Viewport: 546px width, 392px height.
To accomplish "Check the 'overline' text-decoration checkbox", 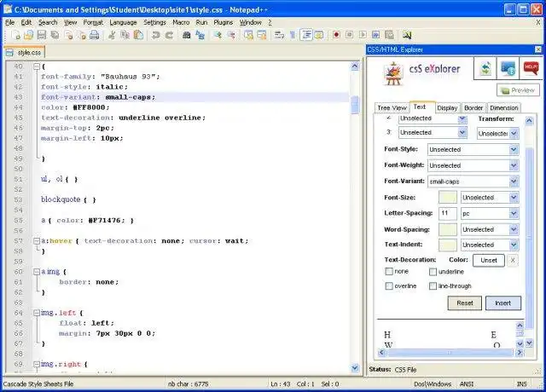I will point(389,286).
